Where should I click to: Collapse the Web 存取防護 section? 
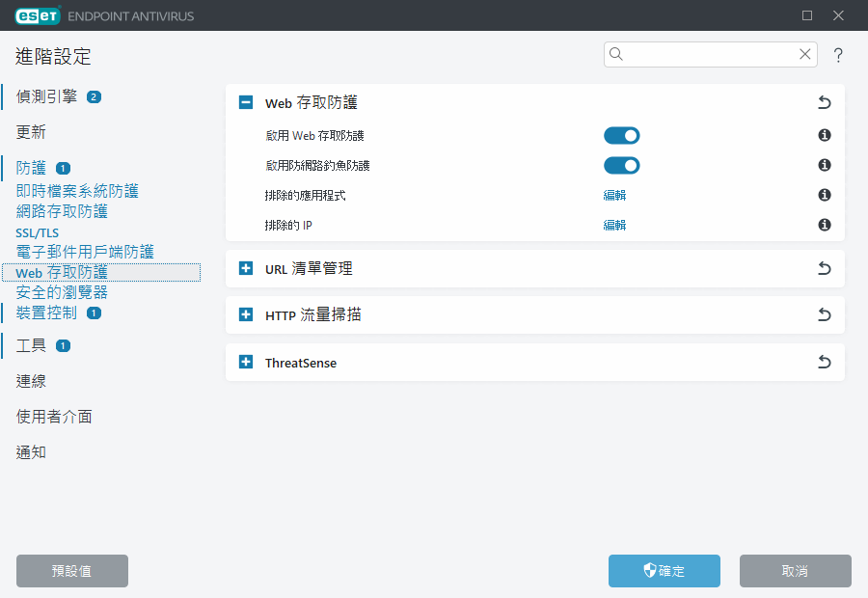tap(246, 102)
